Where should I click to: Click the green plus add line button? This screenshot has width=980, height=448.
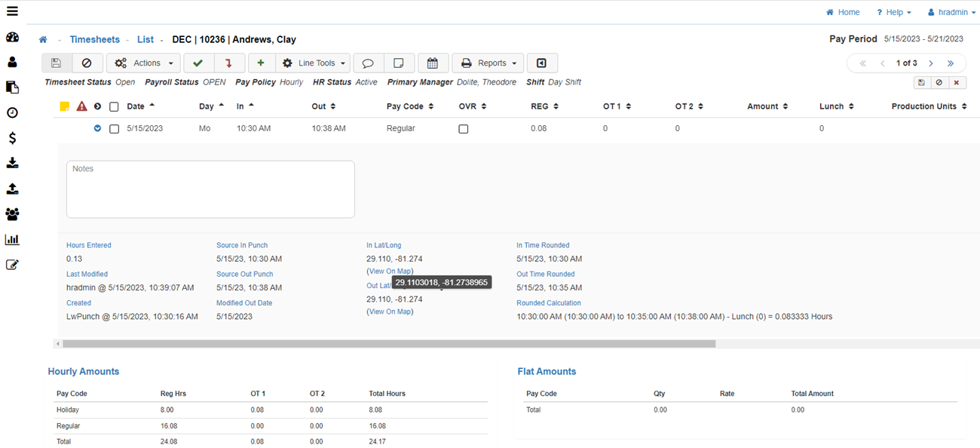tap(261, 63)
